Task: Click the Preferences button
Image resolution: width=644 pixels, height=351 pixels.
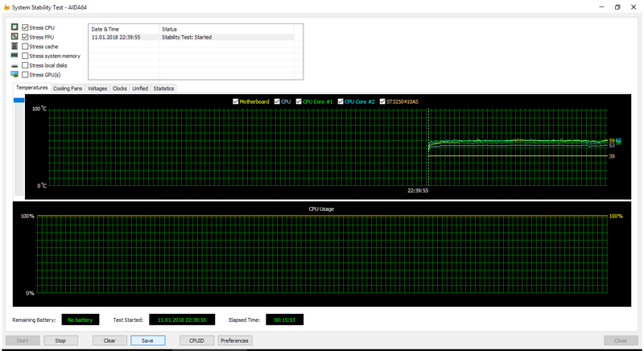Action: pos(234,341)
